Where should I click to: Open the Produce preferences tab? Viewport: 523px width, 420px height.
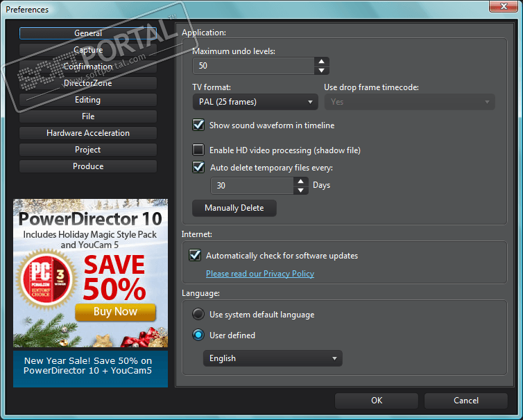(88, 166)
